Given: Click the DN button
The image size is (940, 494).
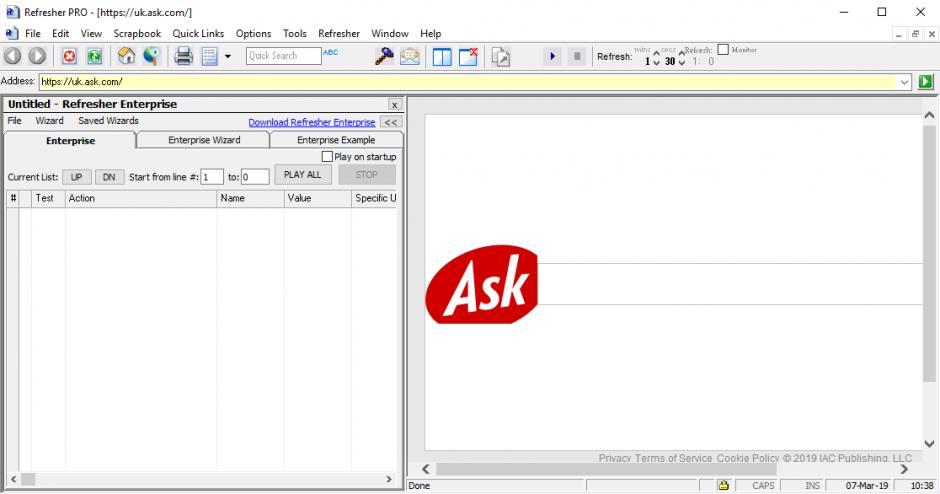Looking at the screenshot, I should [109, 177].
